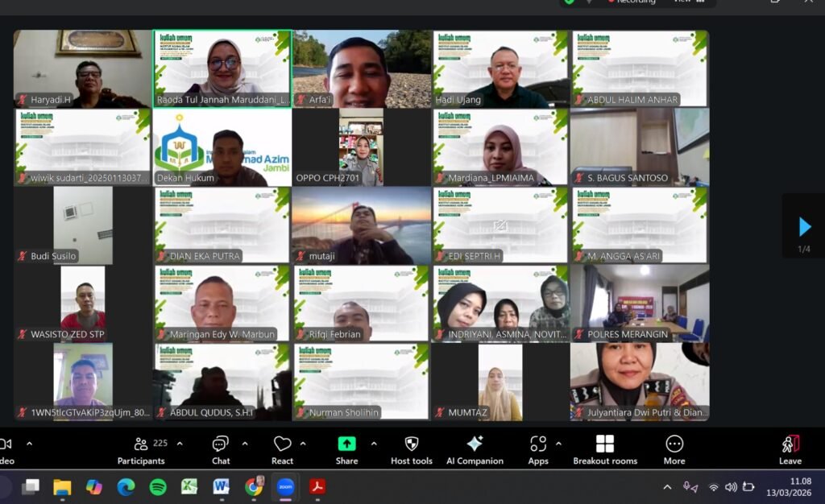Expand the Participants options arrow
This screenshot has width=825, height=504.
coord(180,444)
